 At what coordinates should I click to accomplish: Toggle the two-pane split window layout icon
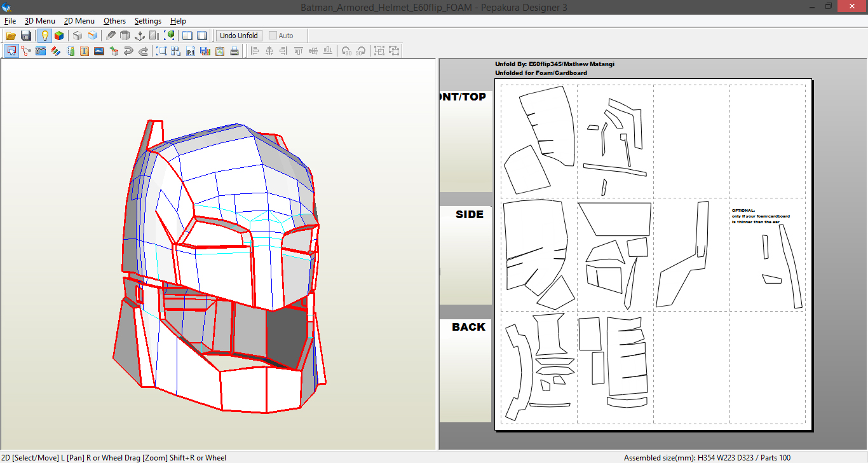(187, 36)
